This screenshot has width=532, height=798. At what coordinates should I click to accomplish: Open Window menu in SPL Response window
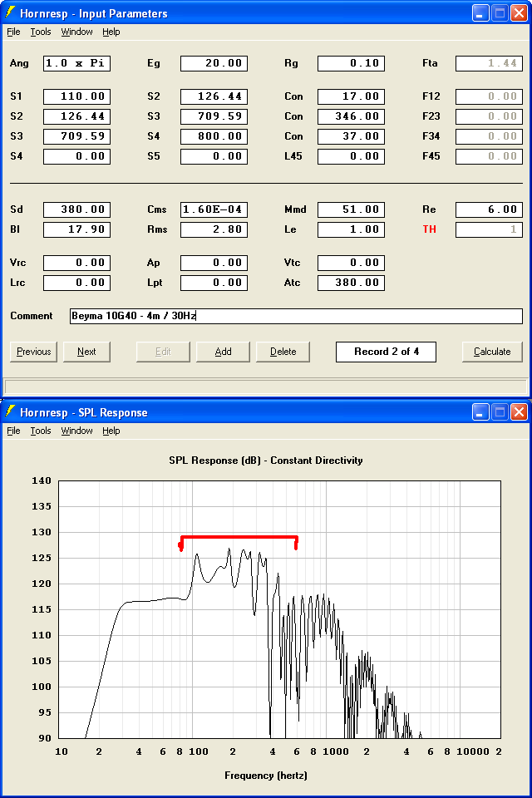[x=76, y=431]
